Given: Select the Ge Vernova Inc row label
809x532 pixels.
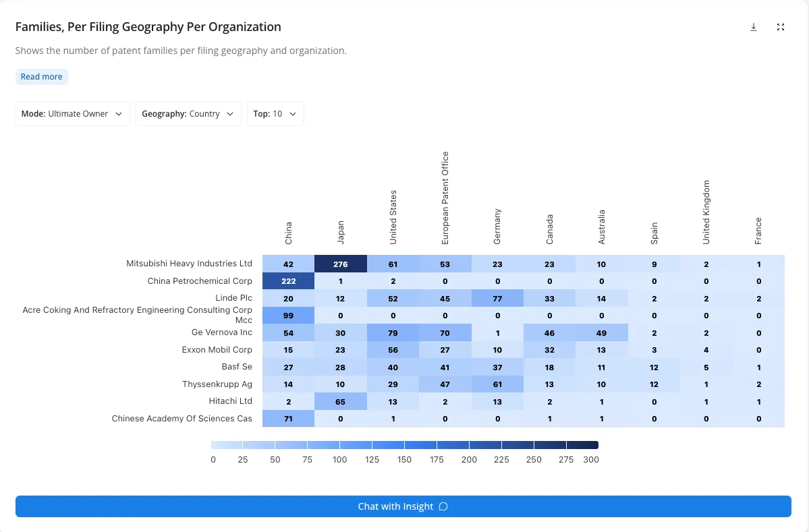Looking at the screenshot, I should click(222, 332).
